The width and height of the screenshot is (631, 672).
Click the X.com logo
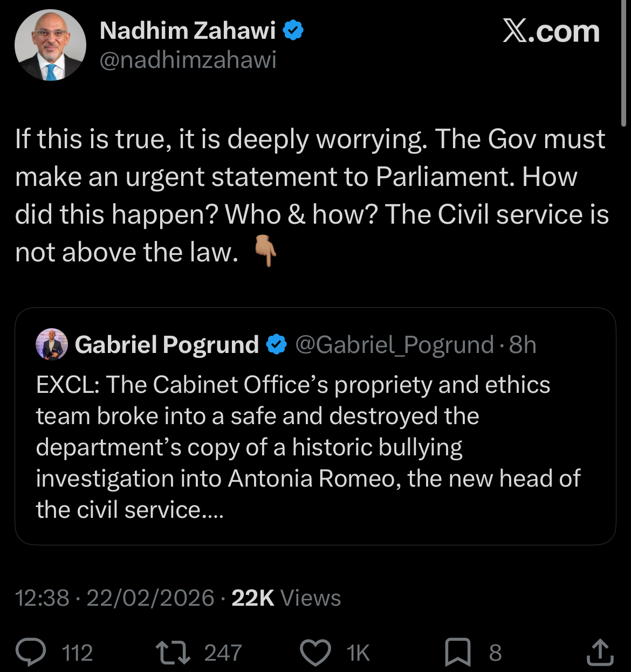[x=551, y=31]
